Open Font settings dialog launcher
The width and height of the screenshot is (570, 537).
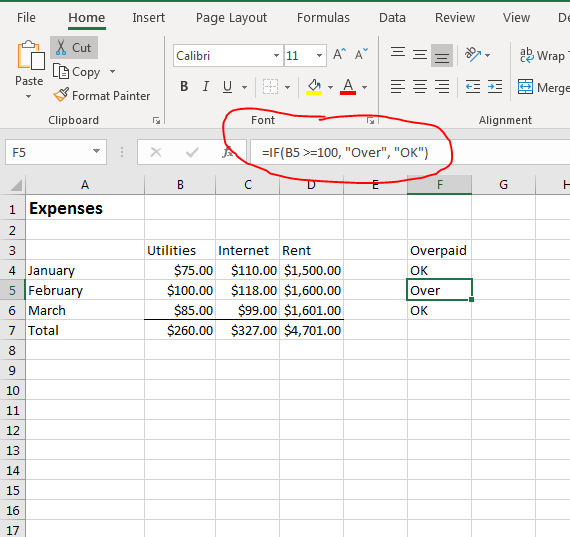[370, 120]
